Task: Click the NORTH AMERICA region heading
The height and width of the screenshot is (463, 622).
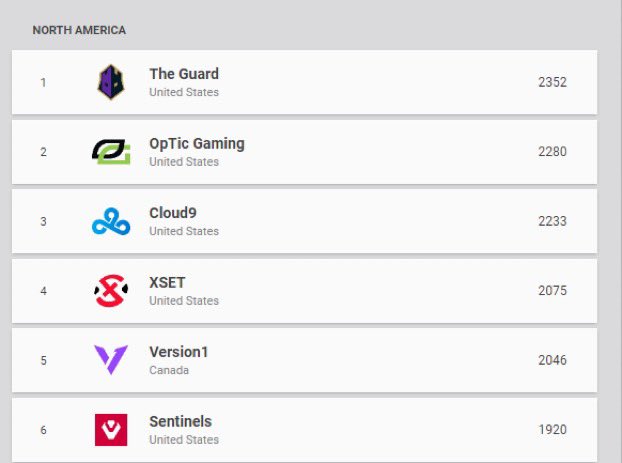Action: pyautogui.click(x=79, y=30)
